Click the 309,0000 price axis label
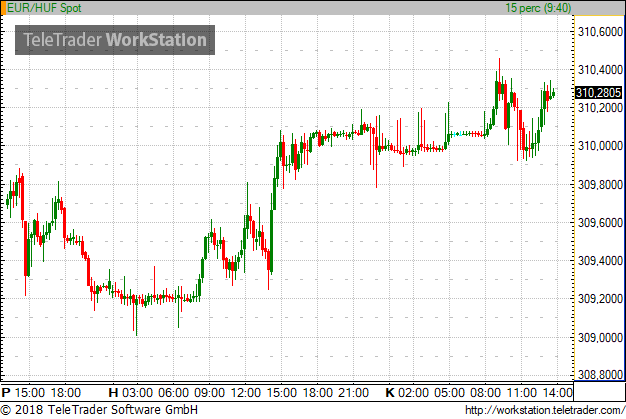 pyautogui.click(x=600, y=338)
